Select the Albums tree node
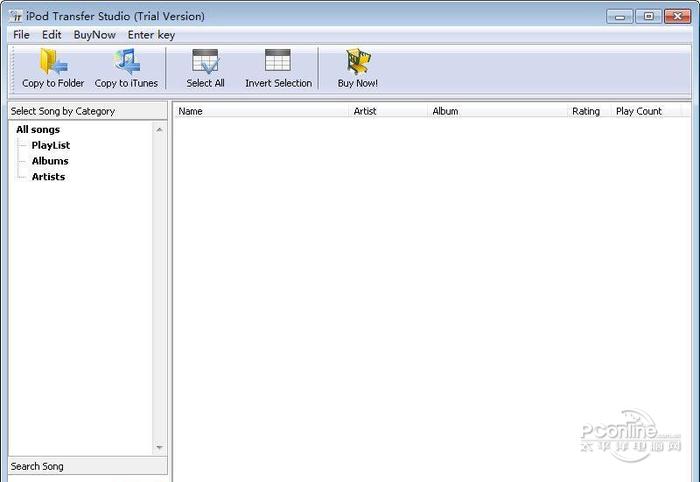Image resolution: width=700 pixels, height=482 pixels. tap(50, 161)
